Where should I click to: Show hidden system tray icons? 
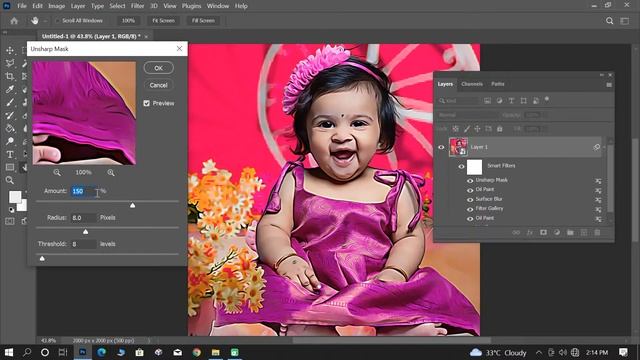(539, 352)
